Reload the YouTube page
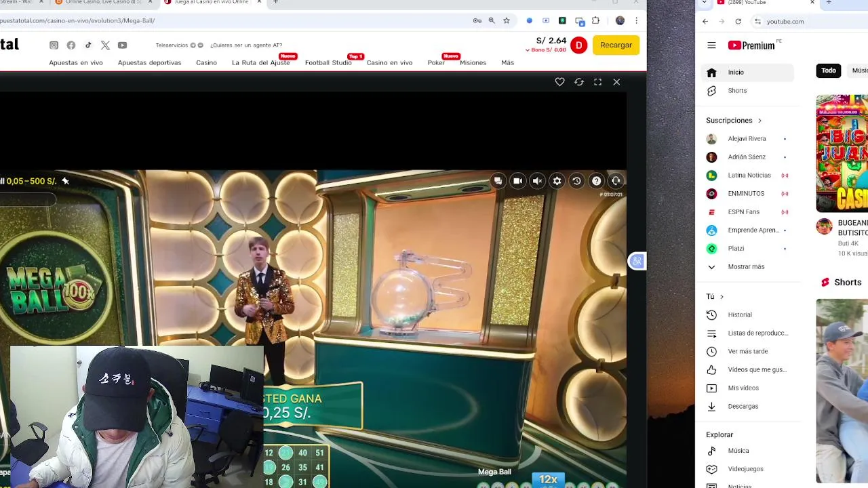This screenshot has width=868, height=488. pos(738,22)
